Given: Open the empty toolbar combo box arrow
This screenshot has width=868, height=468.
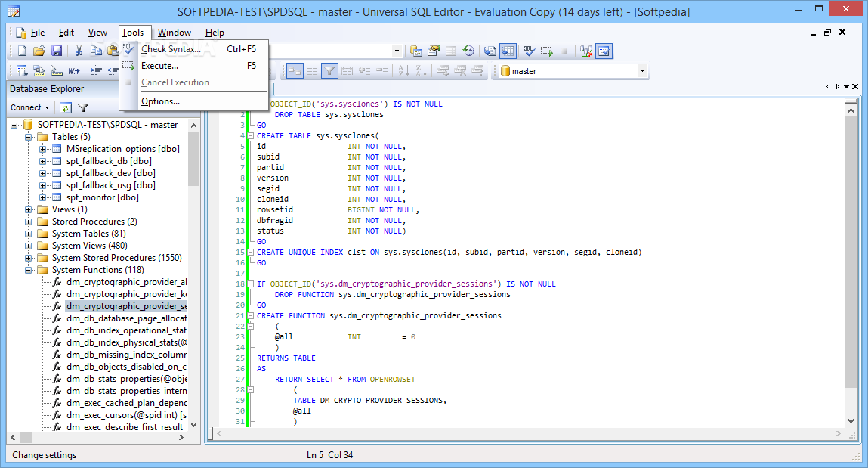Looking at the screenshot, I should click(397, 51).
